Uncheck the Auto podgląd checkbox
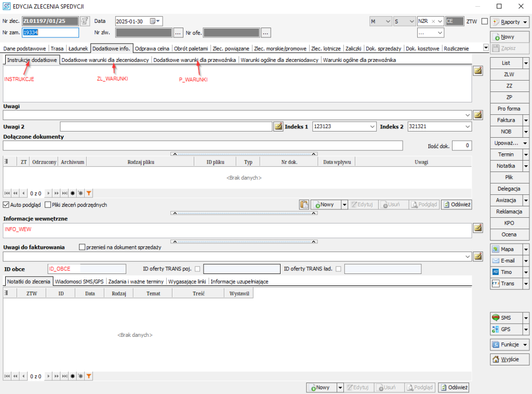This screenshot has height=394, width=532. [x=6, y=205]
